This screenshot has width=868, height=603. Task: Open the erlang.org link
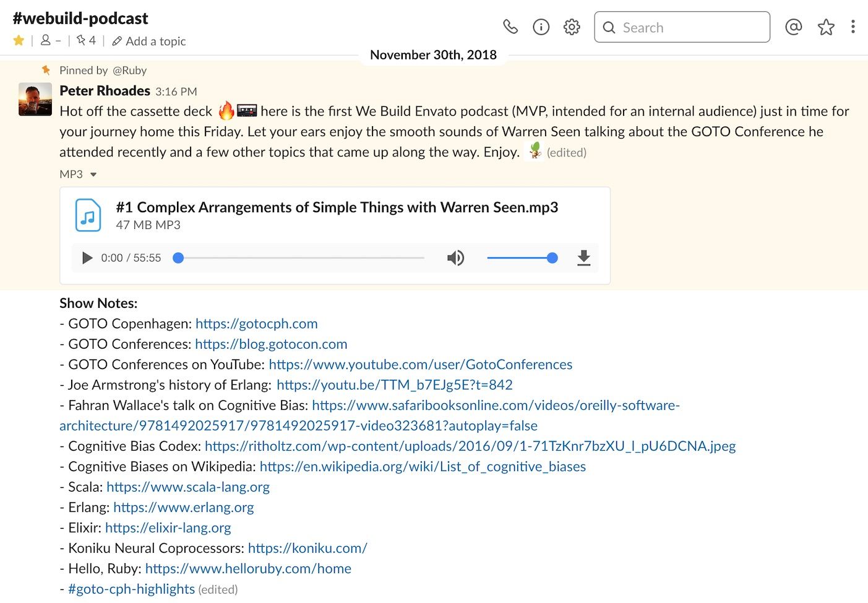click(184, 507)
